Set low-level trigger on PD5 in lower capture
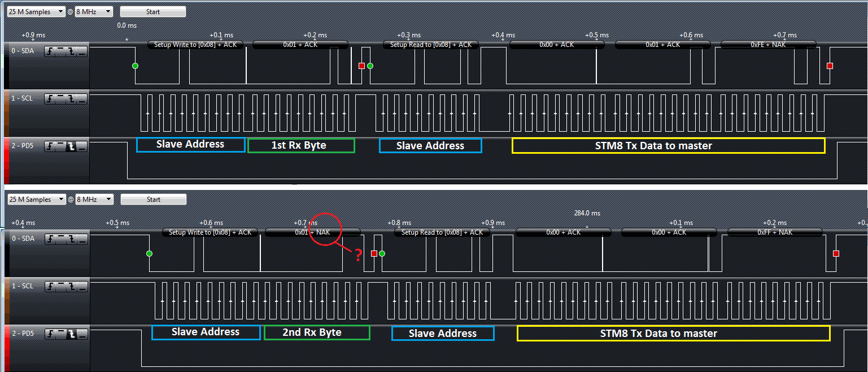The image size is (868, 372). pos(82,334)
